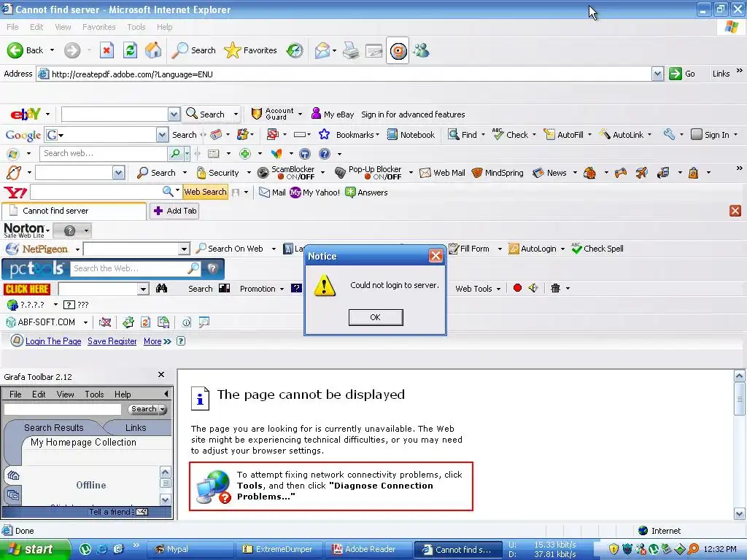Open Yahoo Answers toolbar button
The image size is (747, 560).
coord(366,192)
